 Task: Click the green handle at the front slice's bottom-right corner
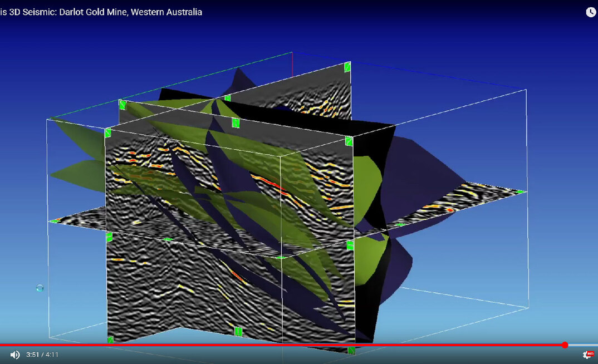[351, 351]
